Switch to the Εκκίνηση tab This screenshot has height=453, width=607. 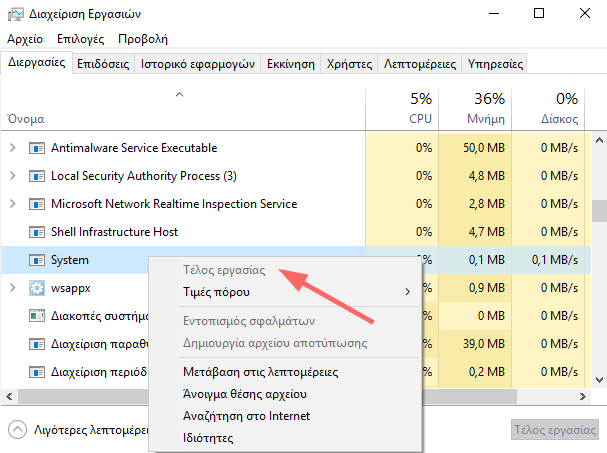pyautogui.click(x=291, y=64)
